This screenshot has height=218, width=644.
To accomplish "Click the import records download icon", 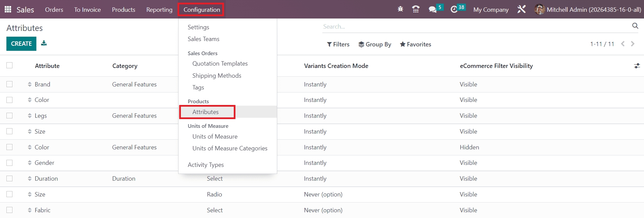I will pos(44,43).
